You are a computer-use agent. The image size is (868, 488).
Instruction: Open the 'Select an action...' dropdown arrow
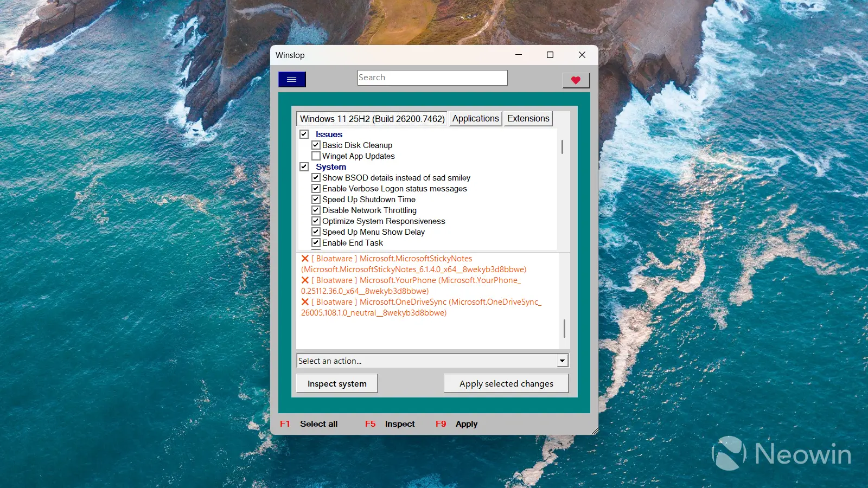tap(562, 361)
